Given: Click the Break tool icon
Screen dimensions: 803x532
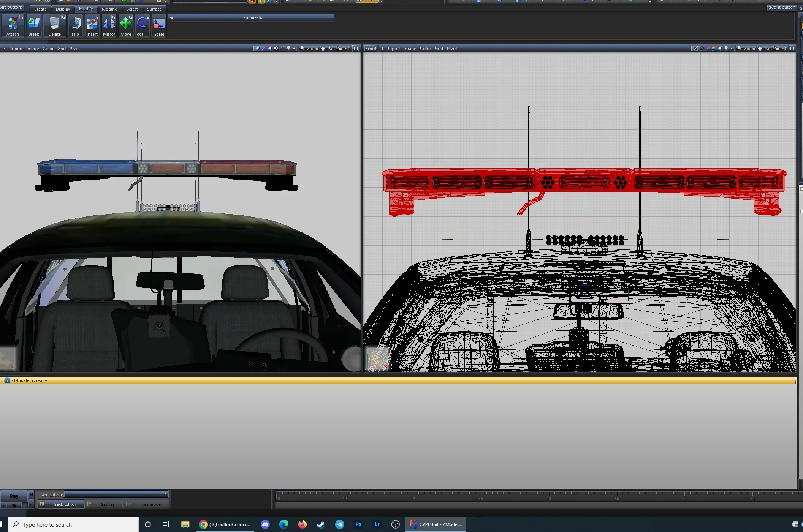Looking at the screenshot, I should pos(34,24).
